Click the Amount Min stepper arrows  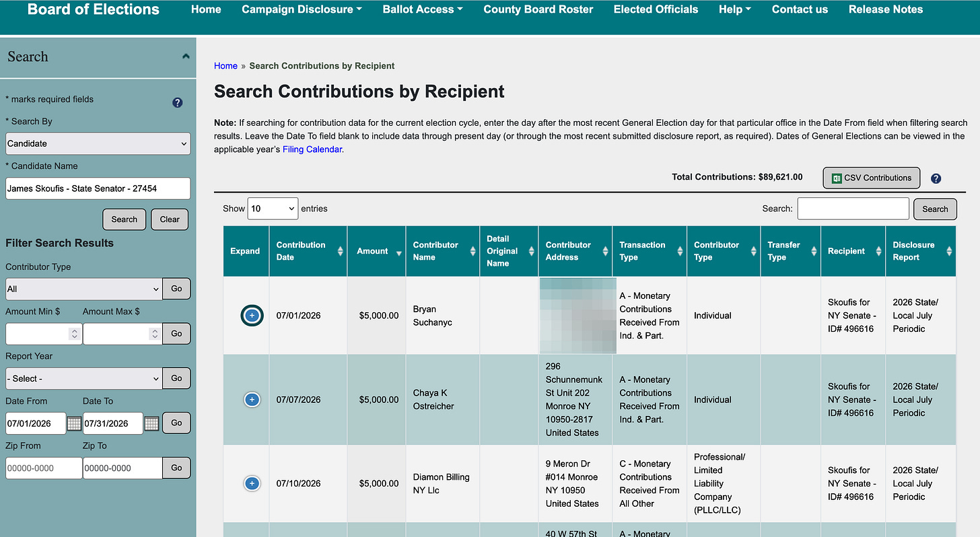[74, 334]
